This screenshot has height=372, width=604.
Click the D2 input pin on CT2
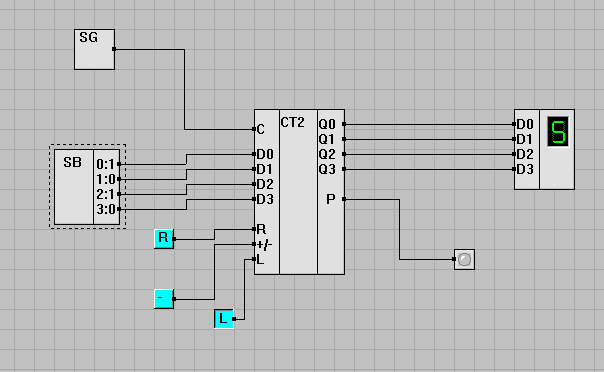coord(254,184)
